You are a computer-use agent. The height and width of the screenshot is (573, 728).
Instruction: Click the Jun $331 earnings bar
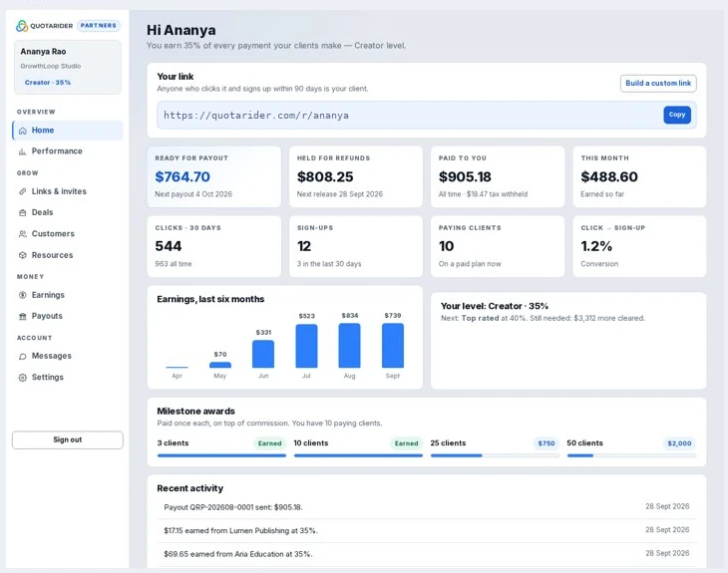(x=263, y=354)
